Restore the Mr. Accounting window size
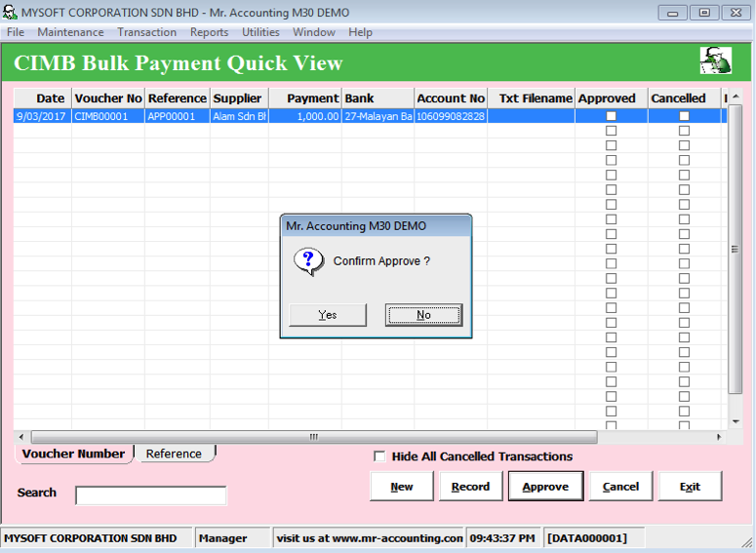The width and height of the screenshot is (756, 553). tap(704, 13)
